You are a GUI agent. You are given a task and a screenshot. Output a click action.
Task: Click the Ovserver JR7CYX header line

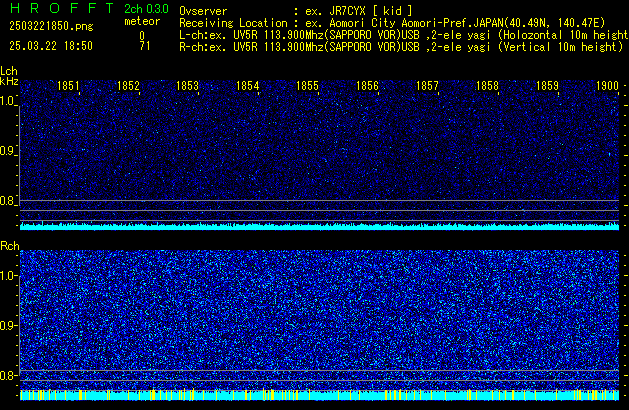click(x=296, y=11)
